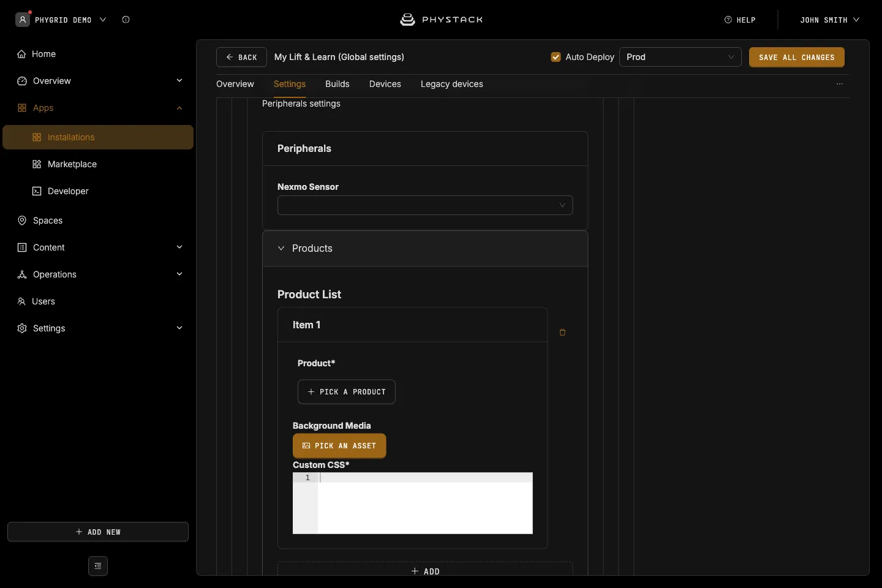The image size is (882, 588).
Task: Switch to the Legacy devices tab
Action: pyautogui.click(x=452, y=84)
